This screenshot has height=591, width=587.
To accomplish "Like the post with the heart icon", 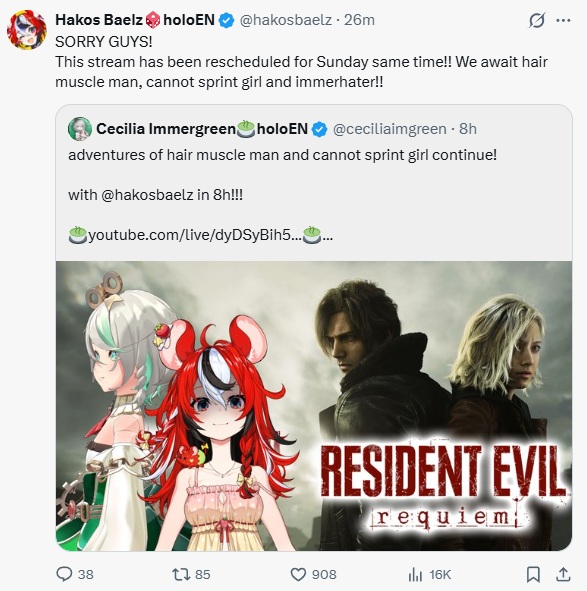I will click(298, 574).
